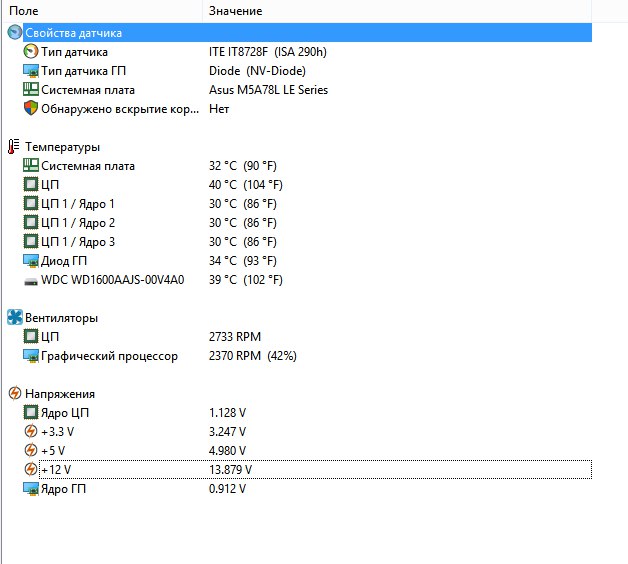Click the Свойства датчика sensor icon
This screenshot has height=564, width=628.
[x=14, y=33]
